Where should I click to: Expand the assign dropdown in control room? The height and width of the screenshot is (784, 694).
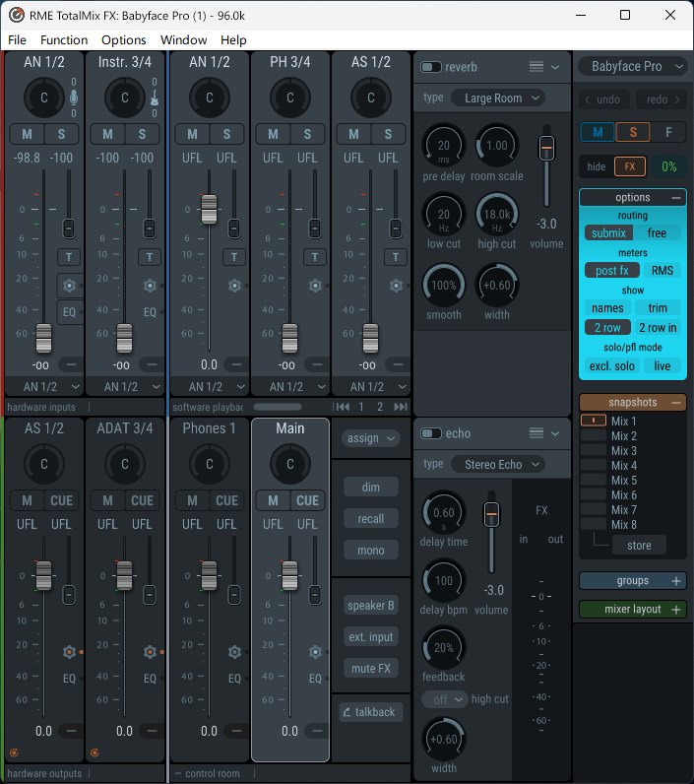click(x=371, y=438)
